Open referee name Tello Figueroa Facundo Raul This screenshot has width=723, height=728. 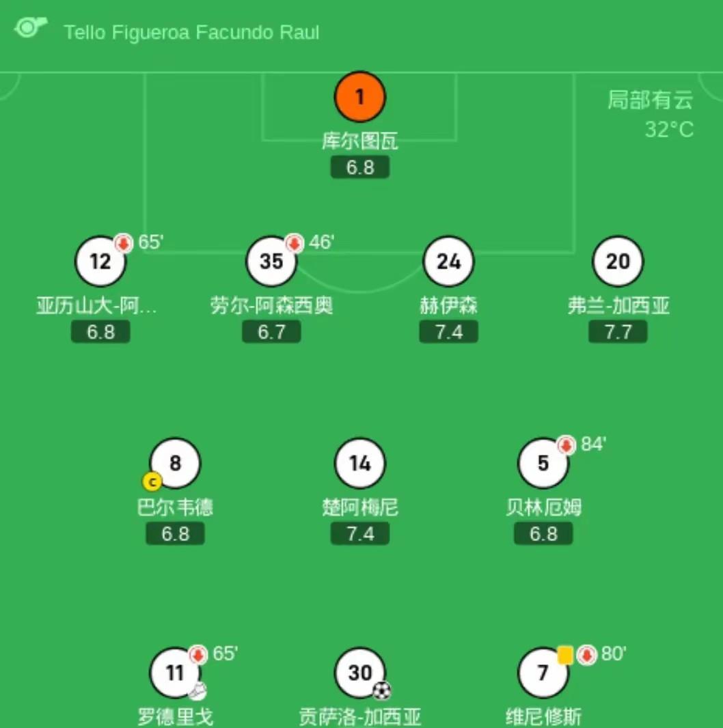click(x=191, y=33)
